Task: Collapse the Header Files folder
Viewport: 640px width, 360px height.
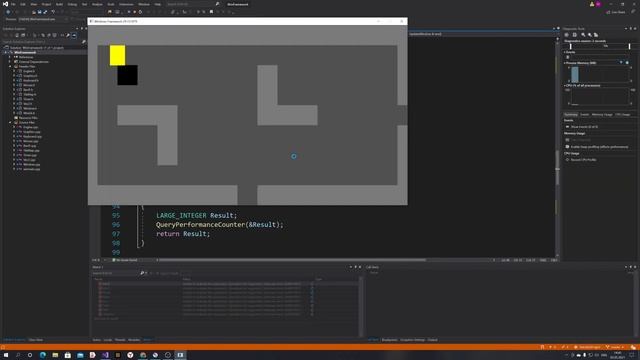Action: pos(10,67)
